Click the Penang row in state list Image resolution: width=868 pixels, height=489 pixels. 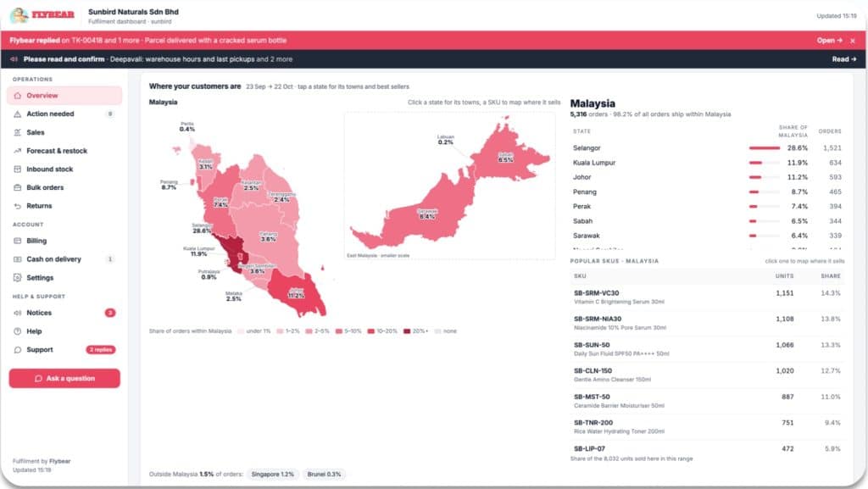pyautogui.click(x=707, y=192)
